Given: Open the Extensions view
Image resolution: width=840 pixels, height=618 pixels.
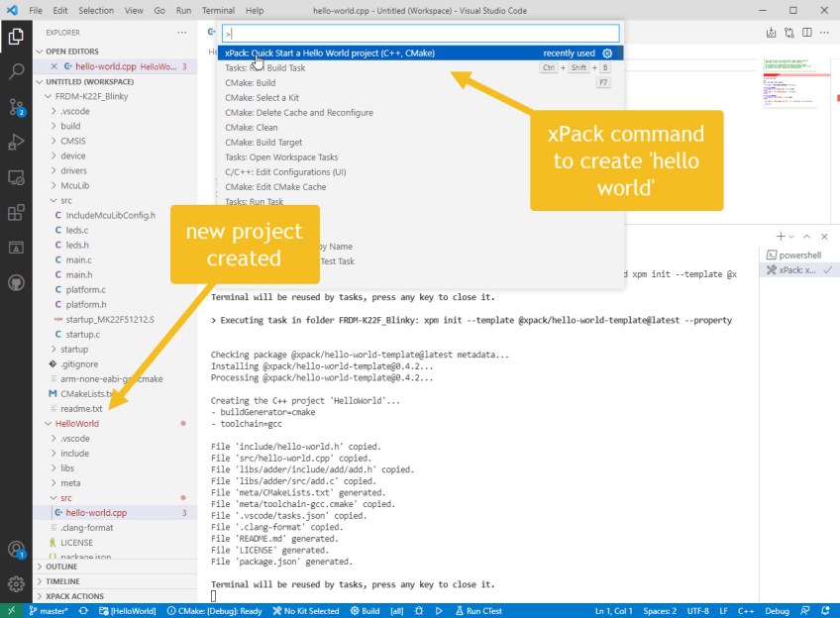Looking at the screenshot, I should coord(16,213).
